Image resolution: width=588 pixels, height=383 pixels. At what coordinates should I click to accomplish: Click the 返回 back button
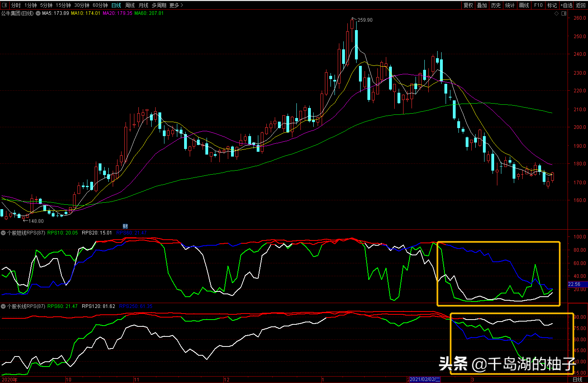coord(581,5)
